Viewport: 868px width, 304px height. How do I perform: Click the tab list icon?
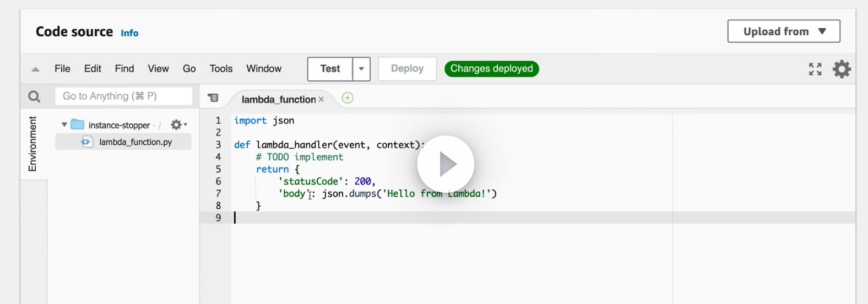point(213,98)
